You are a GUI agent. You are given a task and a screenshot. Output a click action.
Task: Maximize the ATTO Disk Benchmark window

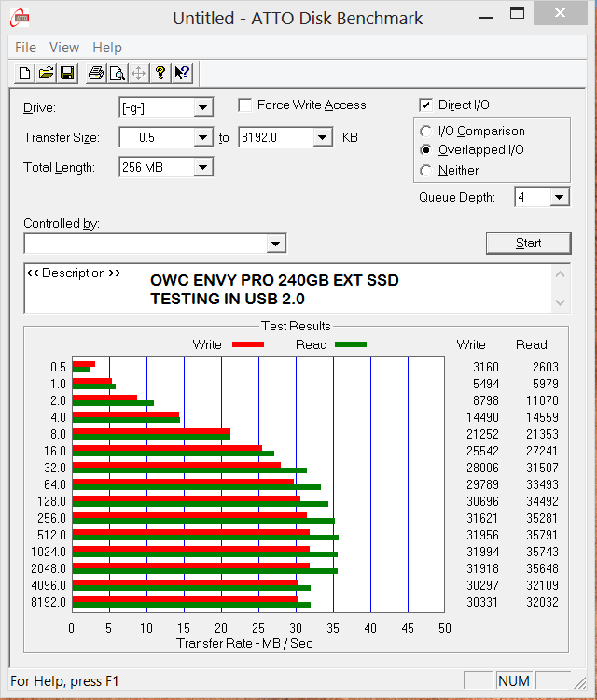(517, 14)
